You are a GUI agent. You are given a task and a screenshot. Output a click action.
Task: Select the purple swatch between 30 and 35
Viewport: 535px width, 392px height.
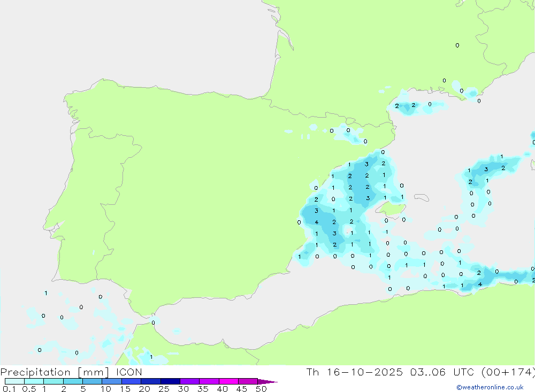coord(190,381)
